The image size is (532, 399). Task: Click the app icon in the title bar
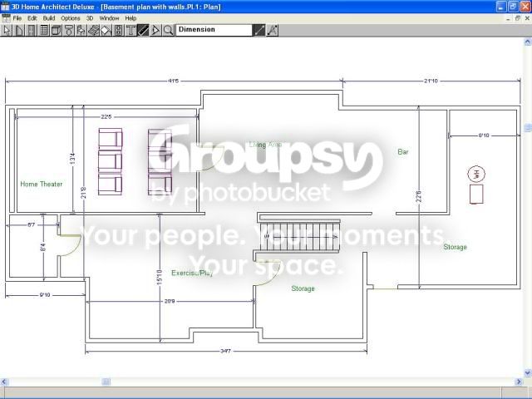click(x=5, y=7)
